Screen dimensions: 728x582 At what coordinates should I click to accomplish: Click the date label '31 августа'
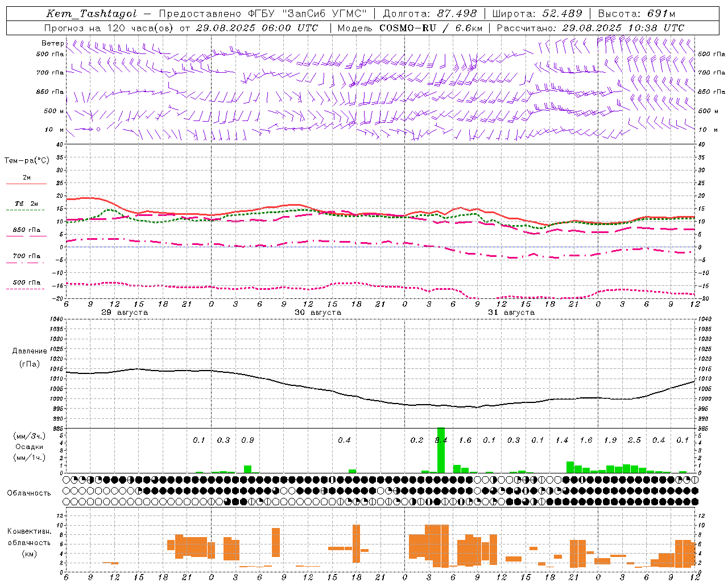tap(511, 313)
